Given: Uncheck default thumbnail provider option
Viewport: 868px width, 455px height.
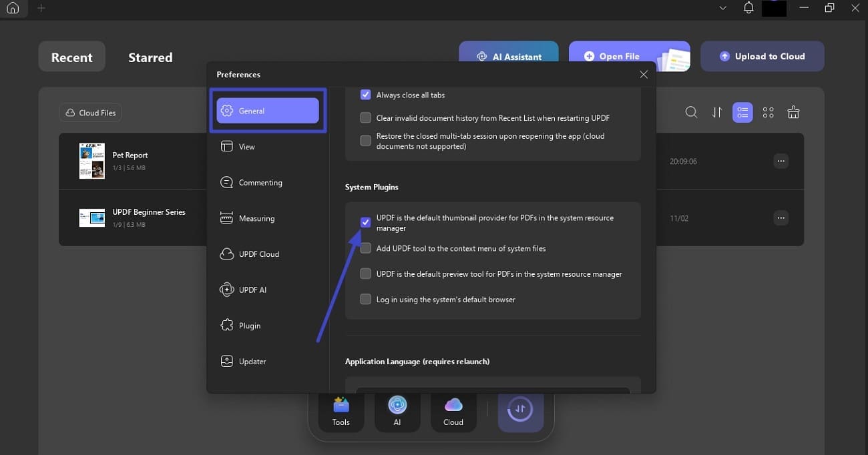Looking at the screenshot, I should (x=365, y=221).
